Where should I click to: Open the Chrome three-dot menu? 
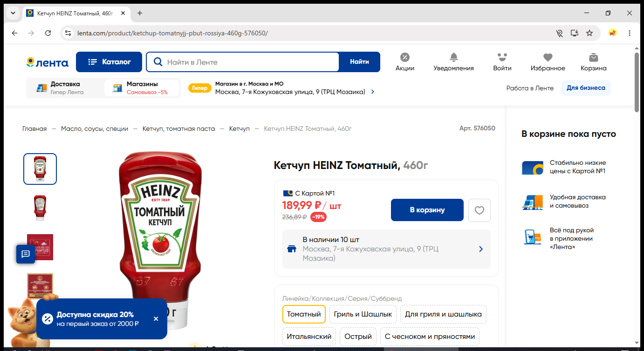[630, 33]
